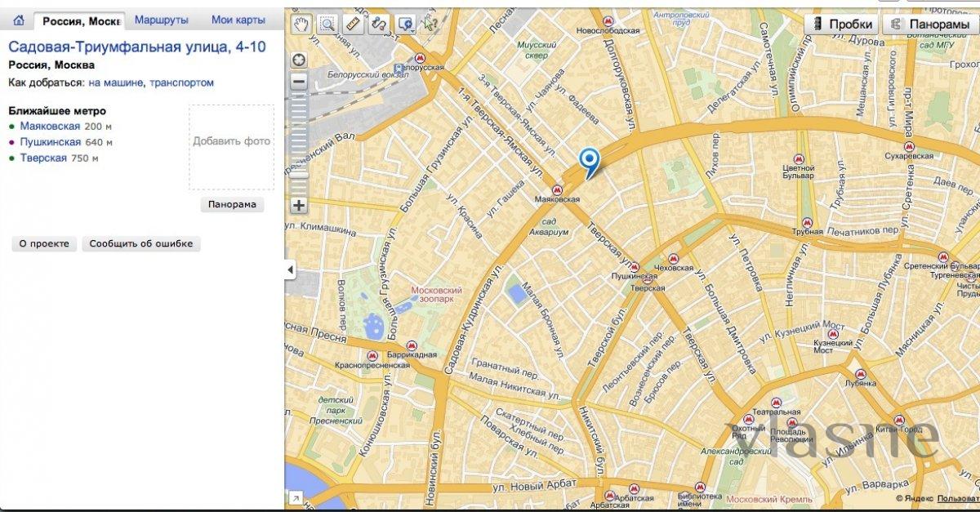This screenshot has width=980, height=512.
Task: Select the hand pan tool
Action: (x=302, y=24)
